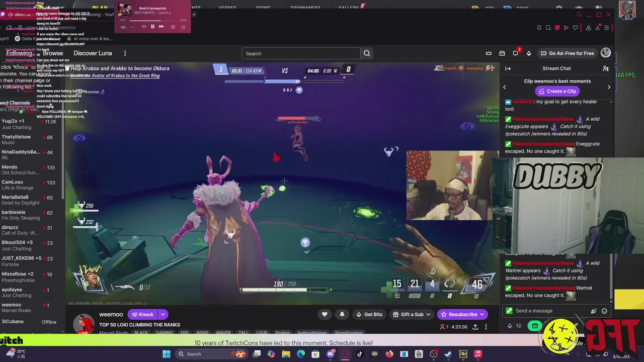The height and width of the screenshot is (362, 644).
Task: Toggle follow heart for weemoo
Action: tap(325, 314)
